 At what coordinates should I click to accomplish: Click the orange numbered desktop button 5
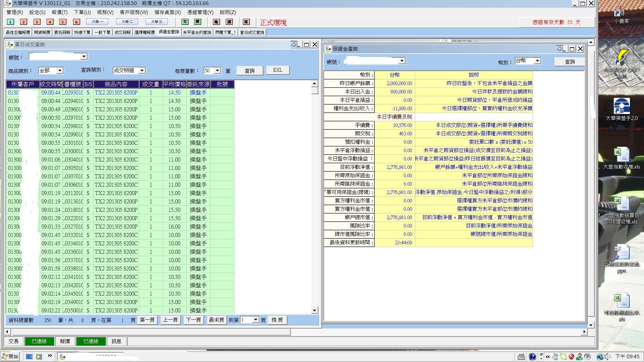tap(63, 22)
